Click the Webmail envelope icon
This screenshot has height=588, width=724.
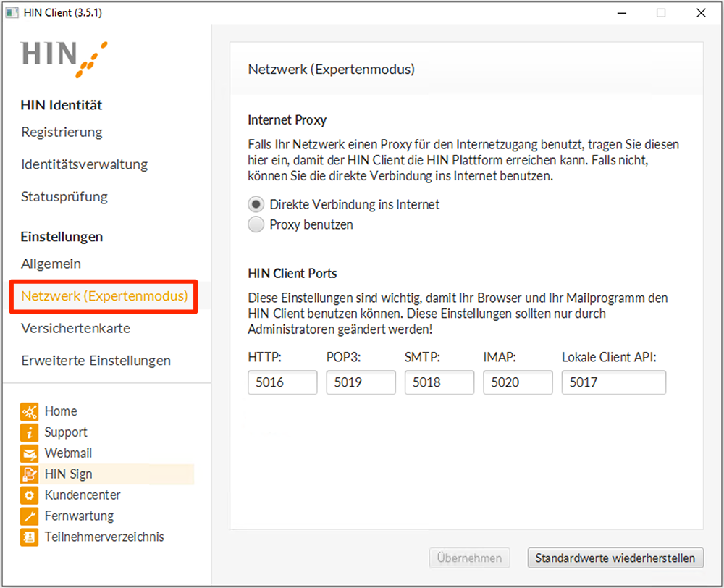(29, 453)
